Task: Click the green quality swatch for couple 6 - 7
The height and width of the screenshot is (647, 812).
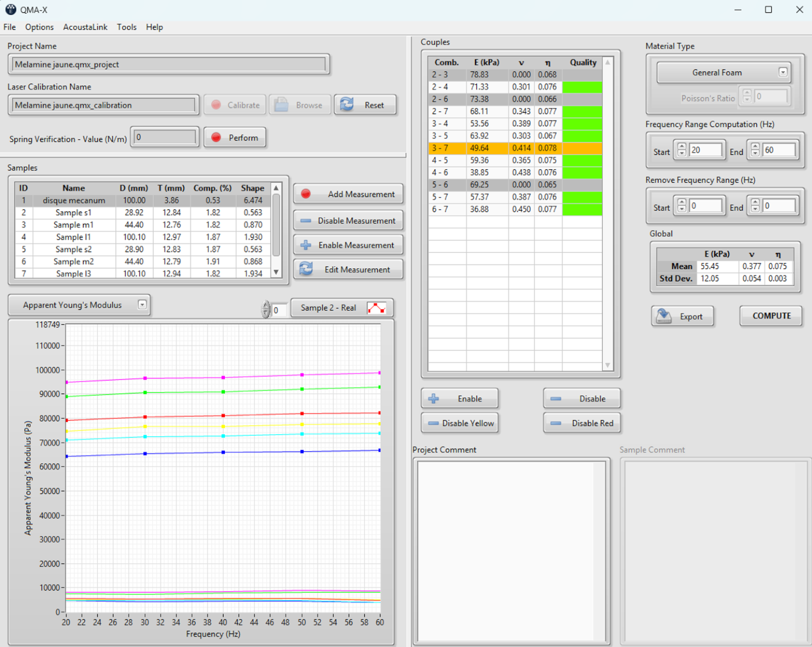Action: (582, 209)
